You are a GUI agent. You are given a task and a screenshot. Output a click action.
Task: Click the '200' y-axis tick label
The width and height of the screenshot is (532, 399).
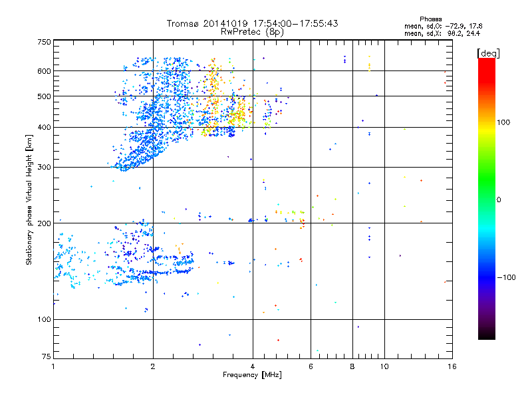coord(44,223)
